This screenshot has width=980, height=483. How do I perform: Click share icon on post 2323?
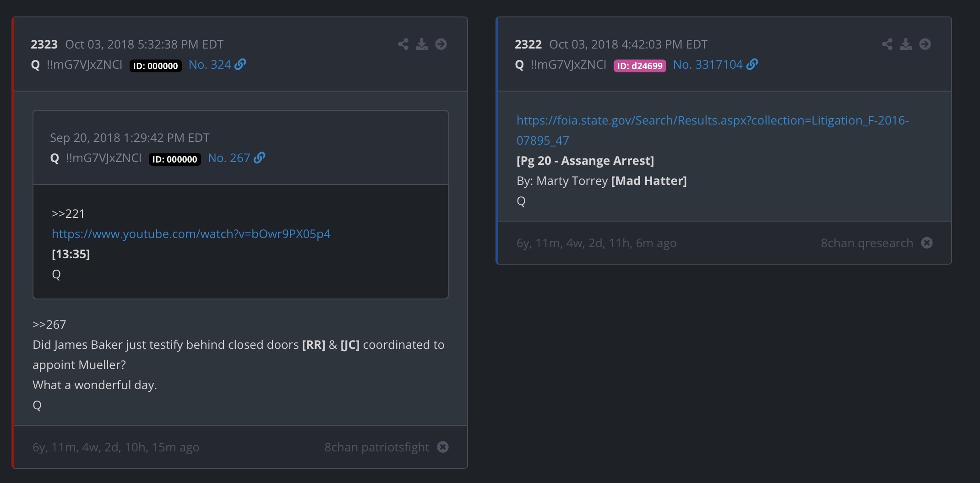403,44
